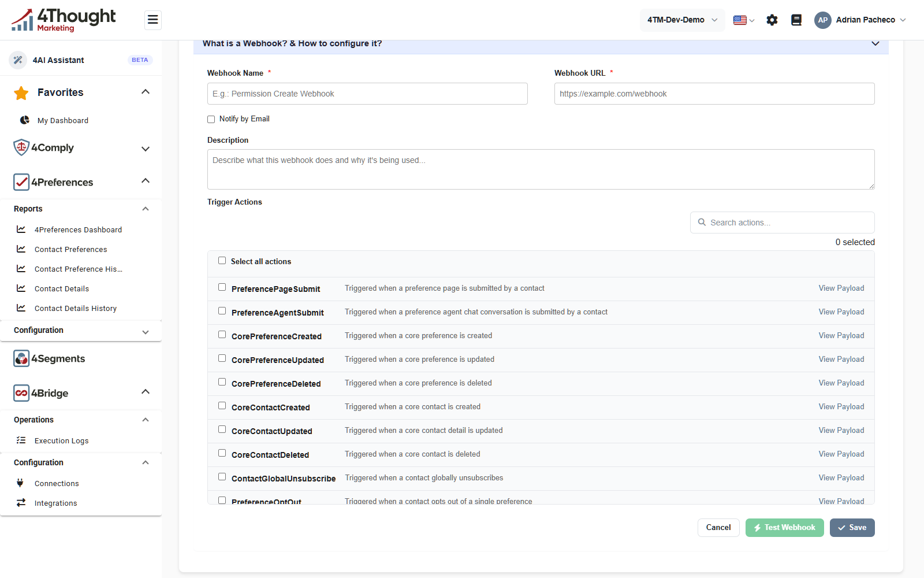The width and height of the screenshot is (924, 578).
Task: Check the PreferencePageSubmit action
Action: point(222,287)
